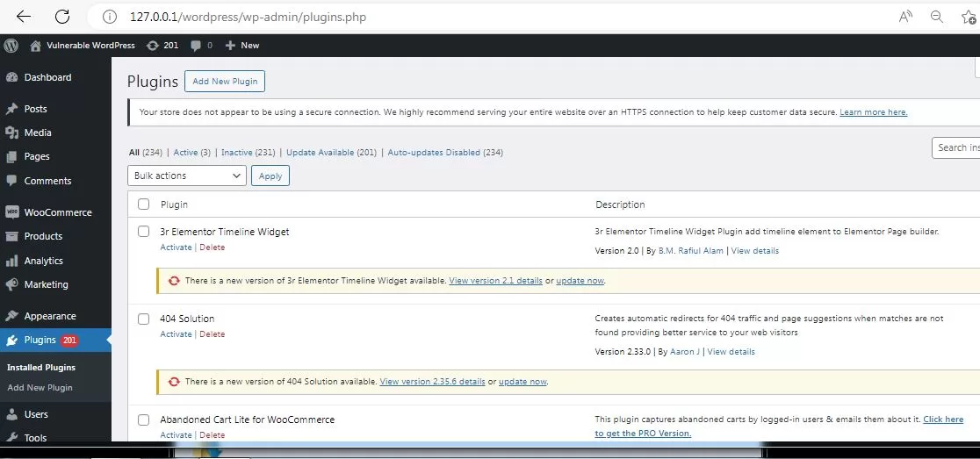Image resolution: width=980 pixels, height=459 pixels.
Task: Go back with the browser arrow
Action: click(23, 17)
